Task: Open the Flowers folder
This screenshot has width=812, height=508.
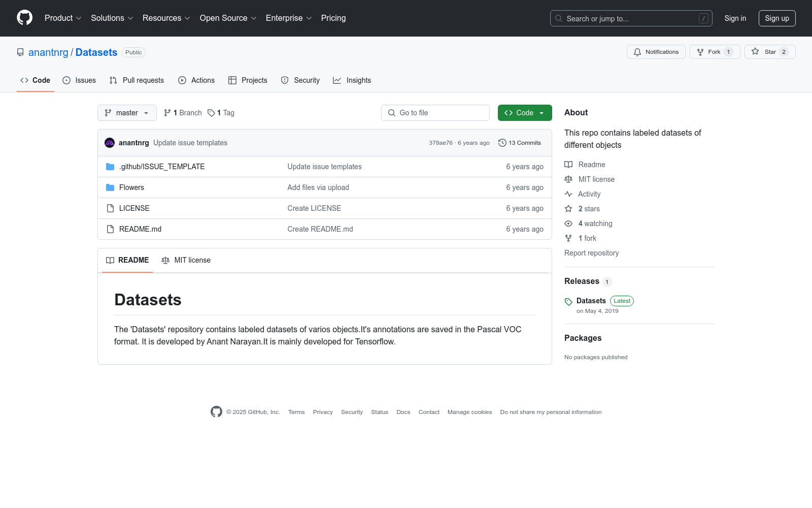Action: coord(131,187)
